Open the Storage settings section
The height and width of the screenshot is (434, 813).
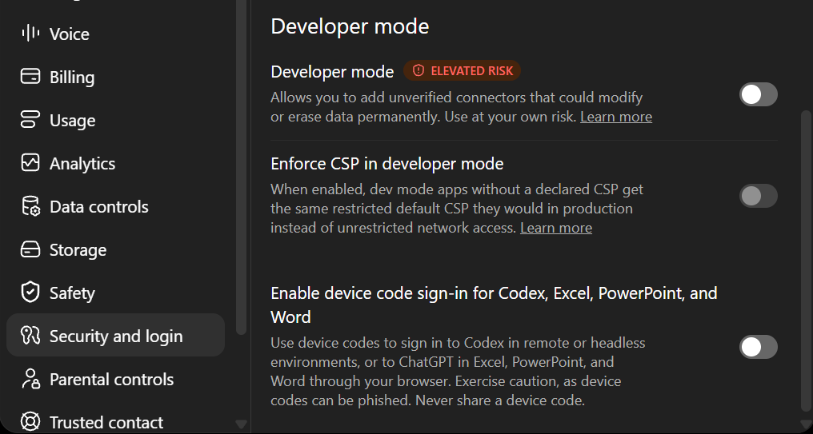(x=115, y=249)
